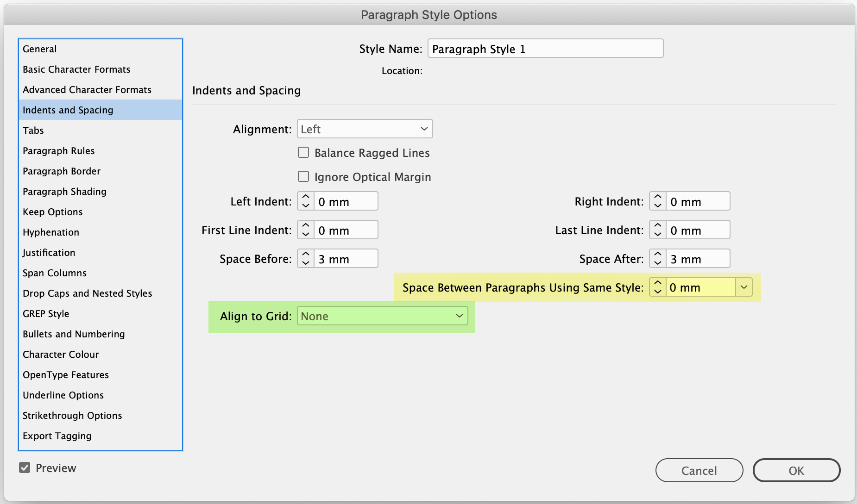This screenshot has width=857, height=504.
Task: Increase the Space Before value using stepper
Action: tap(305, 255)
